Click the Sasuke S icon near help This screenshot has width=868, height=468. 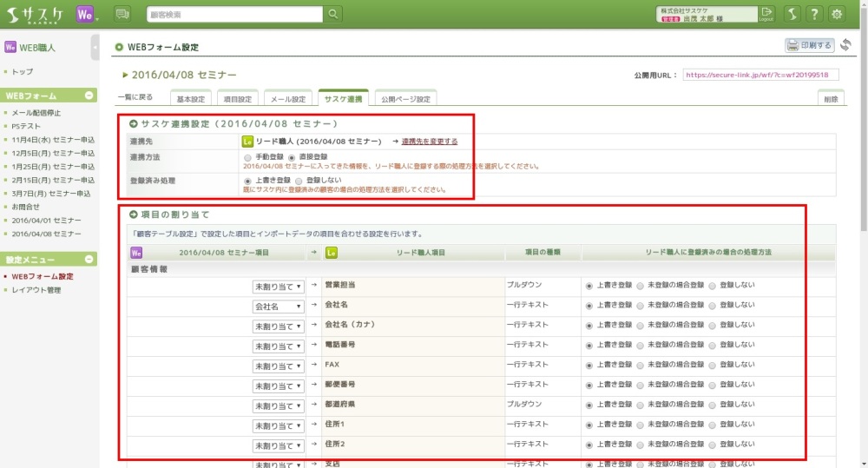[791, 14]
